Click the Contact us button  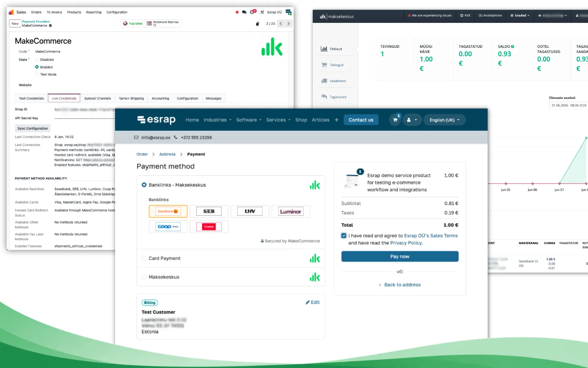(361, 120)
